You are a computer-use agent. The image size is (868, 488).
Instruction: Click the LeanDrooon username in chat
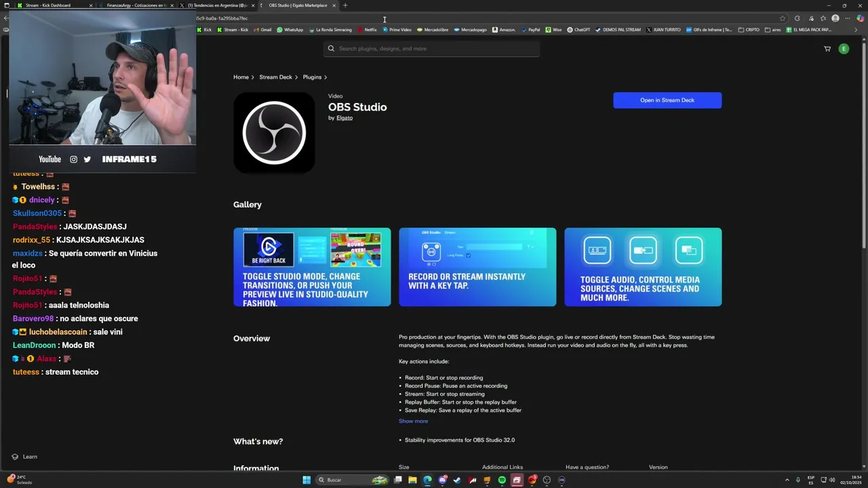click(x=34, y=346)
